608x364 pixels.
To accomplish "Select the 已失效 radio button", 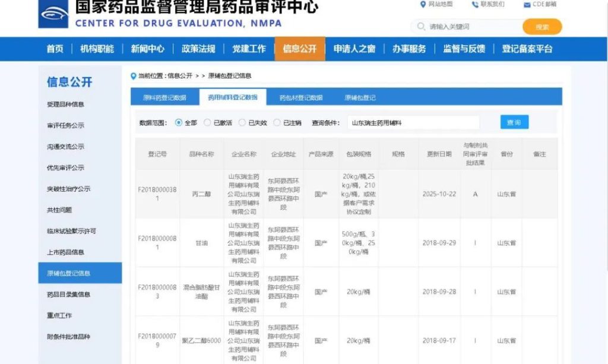I will 242,123.
